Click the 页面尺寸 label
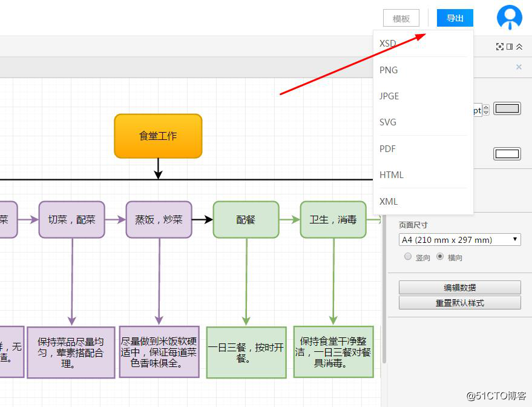This screenshot has height=407, width=532. tap(413, 225)
